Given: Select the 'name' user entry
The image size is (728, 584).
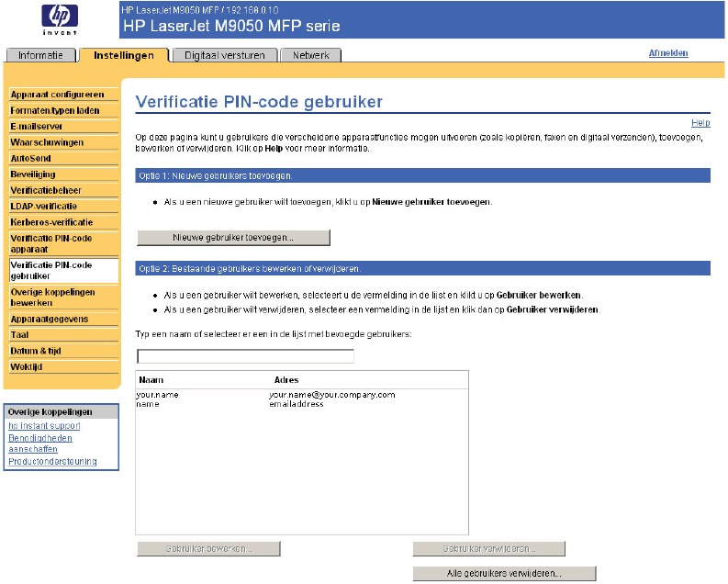Looking at the screenshot, I should [x=302, y=404].
